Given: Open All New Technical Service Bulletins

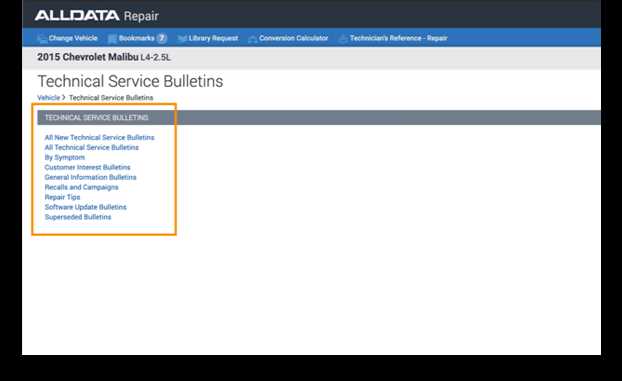Looking at the screenshot, I should click(x=100, y=137).
